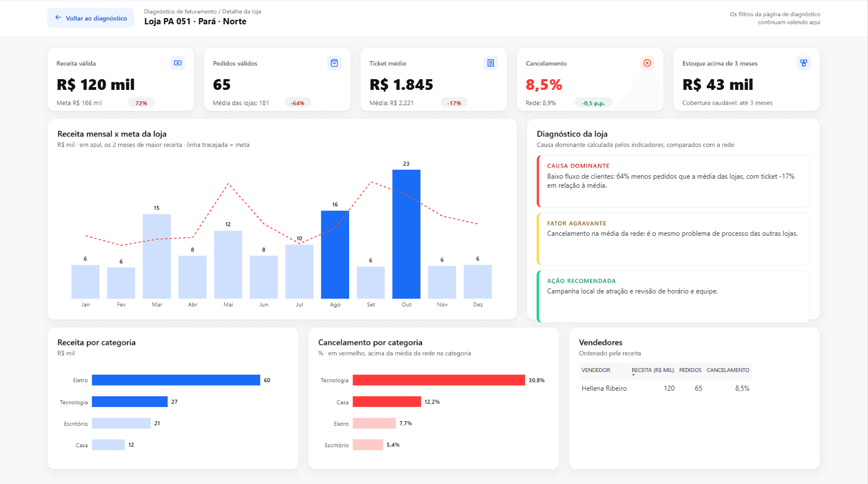Click the Mar bar in monthly revenue chart
The width and height of the screenshot is (868, 484).
click(x=157, y=256)
